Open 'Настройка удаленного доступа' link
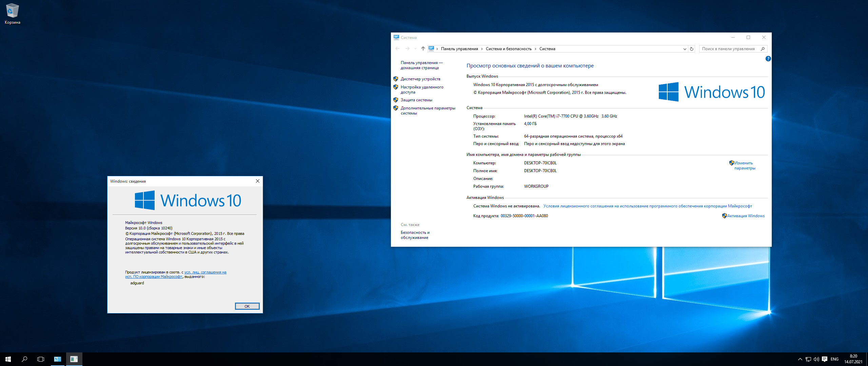Screen dimensions: 868x366 point(422,89)
